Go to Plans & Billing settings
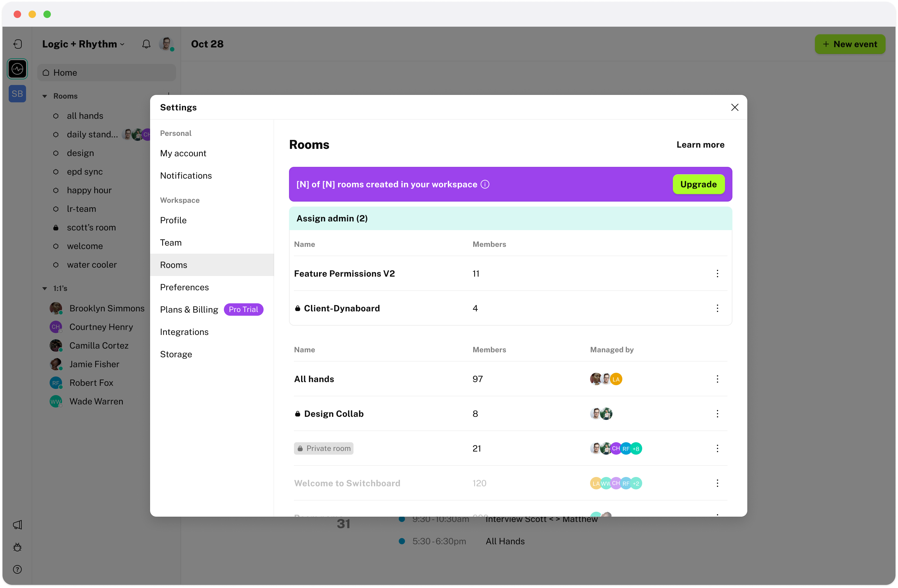Screen dimensions: 898x588 189,310
